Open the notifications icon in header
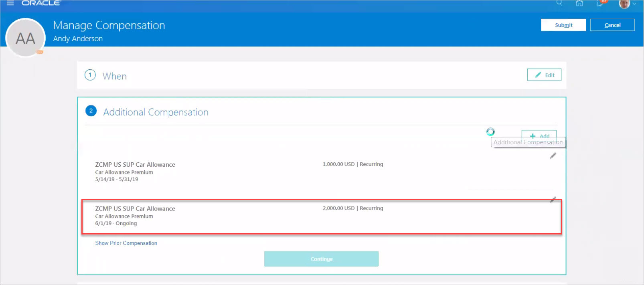Viewport: 644px width, 285px height. tap(601, 3)
